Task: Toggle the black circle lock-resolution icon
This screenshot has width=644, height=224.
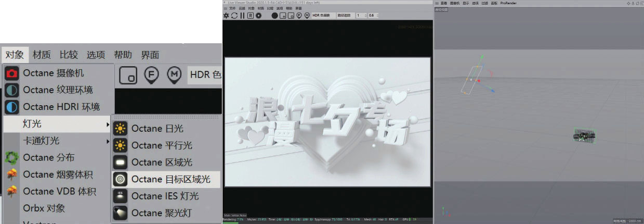Action: 274,16
